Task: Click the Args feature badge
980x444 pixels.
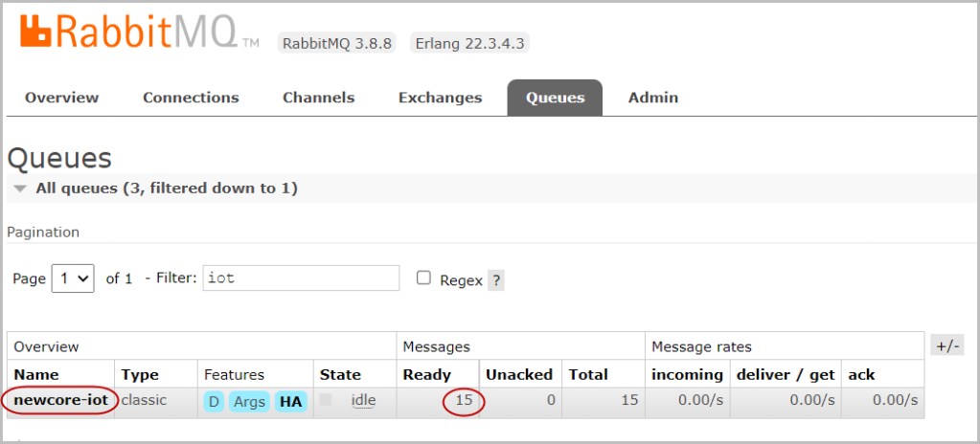Action: click(x=249, y=402)
